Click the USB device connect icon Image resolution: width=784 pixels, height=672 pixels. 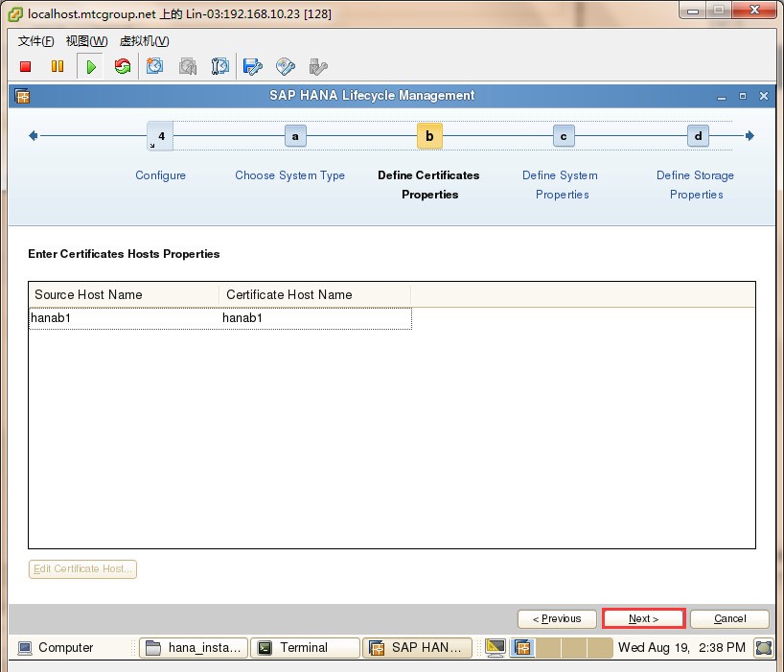click(317, 66)
